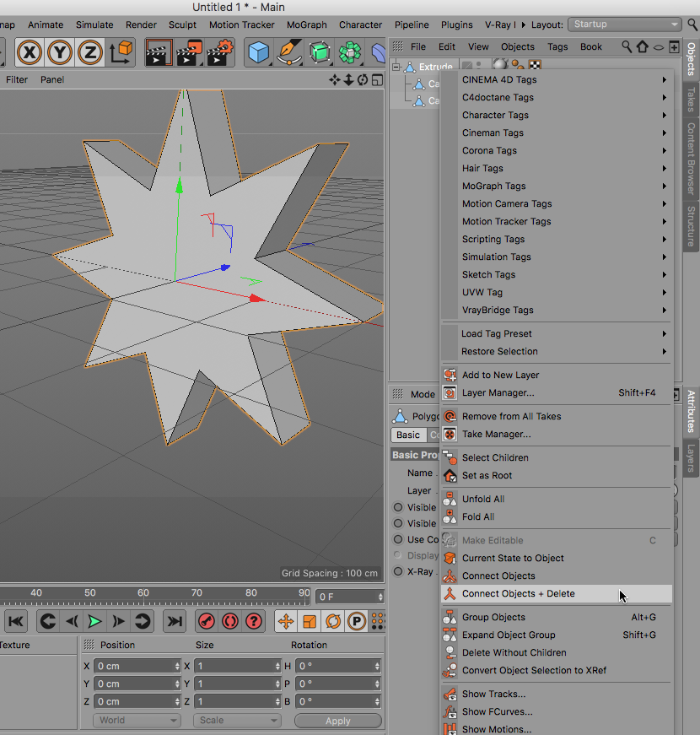Click the viewport rotate camera icon

(363, 80)
